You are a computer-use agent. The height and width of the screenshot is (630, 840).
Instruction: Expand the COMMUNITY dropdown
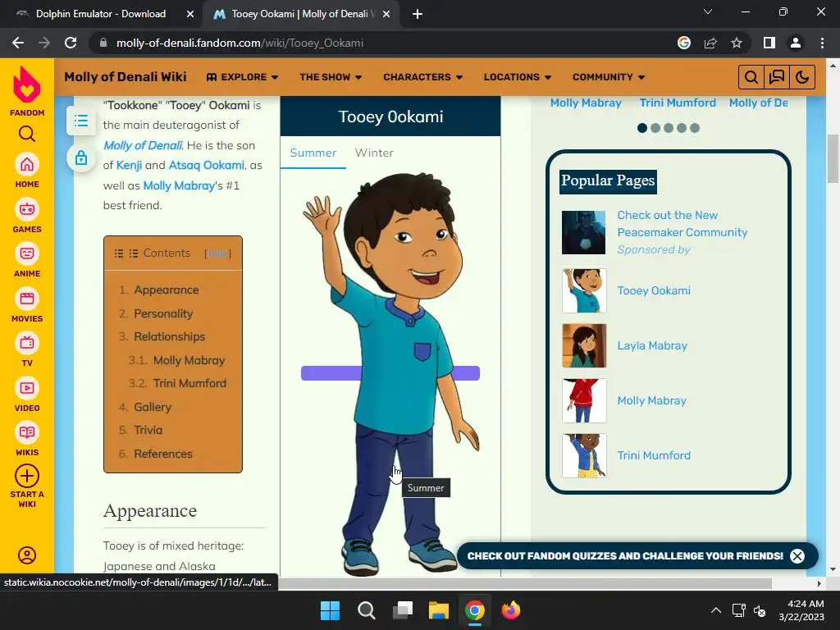[609, 77]
